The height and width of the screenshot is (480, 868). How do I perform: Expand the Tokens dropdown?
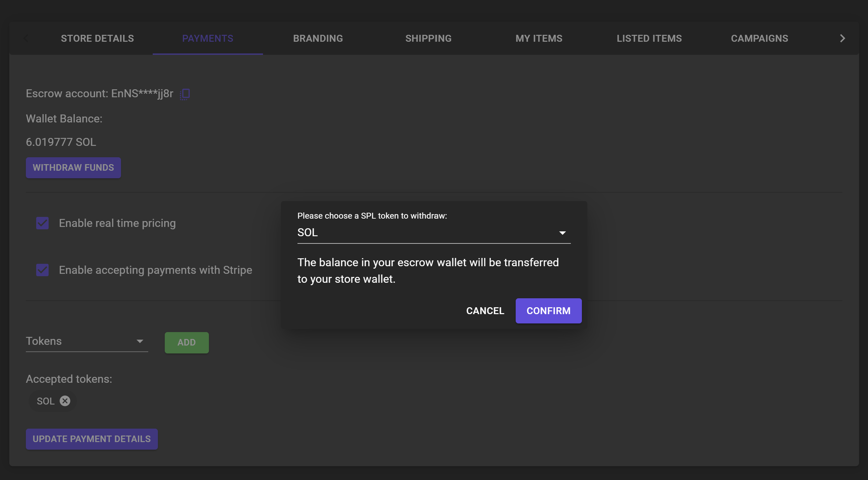[x=87, y=341]
